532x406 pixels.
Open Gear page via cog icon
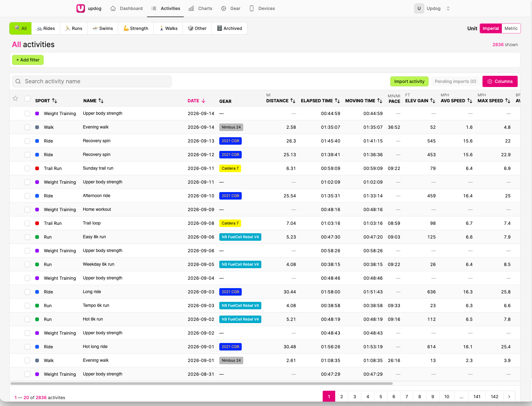click(224, 8)
